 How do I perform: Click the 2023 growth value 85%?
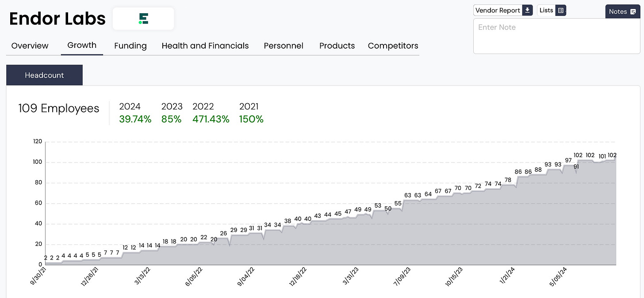pyautogui.click(x=172, y=119)
